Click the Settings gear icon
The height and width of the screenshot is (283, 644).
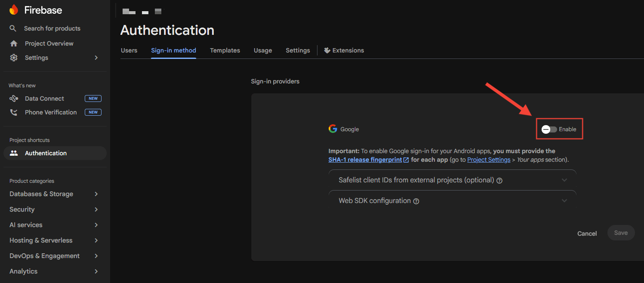14,58
